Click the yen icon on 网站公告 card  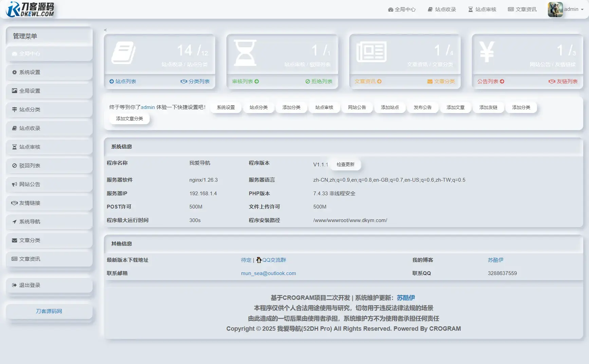coord(487,52)
